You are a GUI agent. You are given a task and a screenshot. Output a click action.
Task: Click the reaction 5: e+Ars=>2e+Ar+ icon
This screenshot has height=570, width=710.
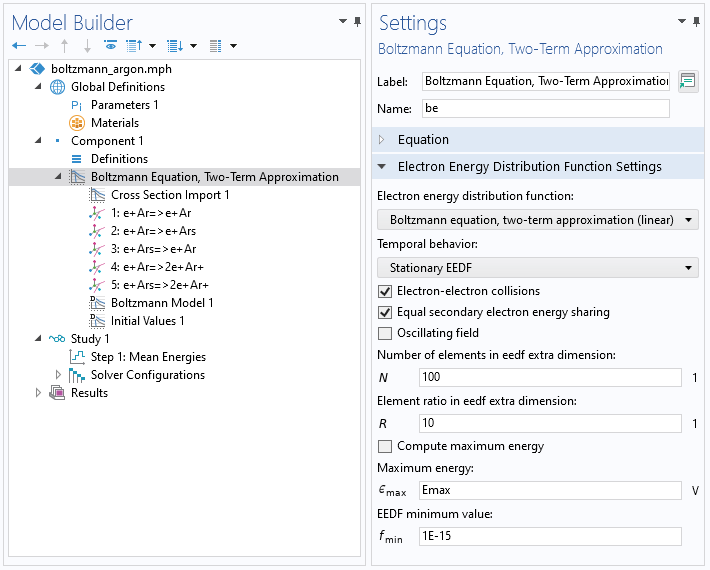96,286
